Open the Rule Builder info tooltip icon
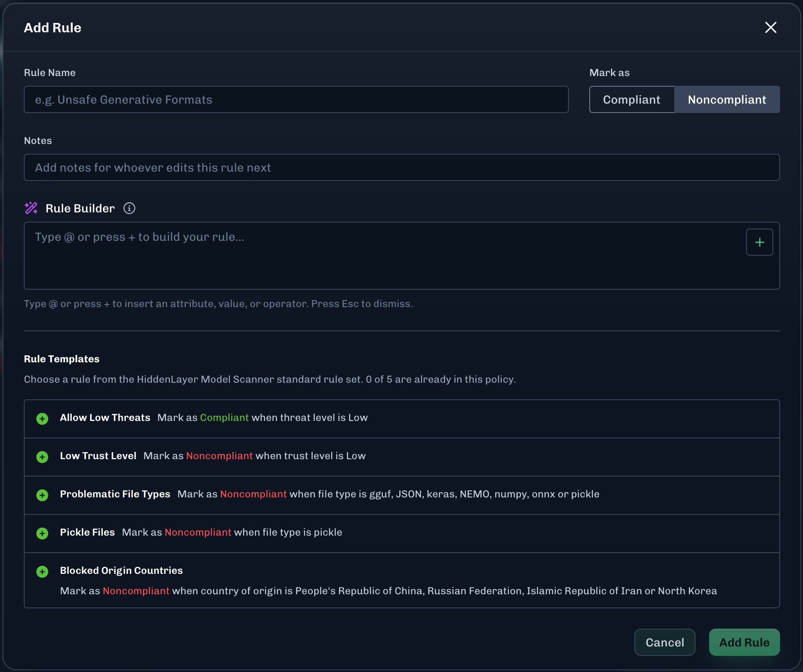 click(x=129, y=208)
